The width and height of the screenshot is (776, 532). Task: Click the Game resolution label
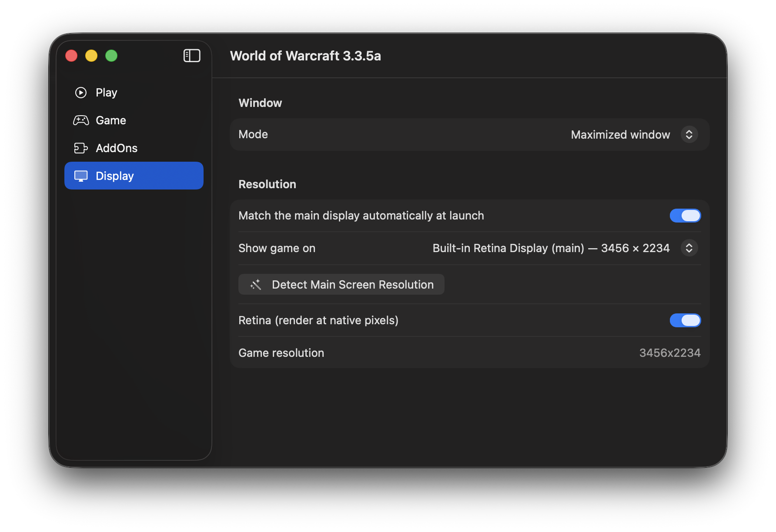tap(281, 353)
